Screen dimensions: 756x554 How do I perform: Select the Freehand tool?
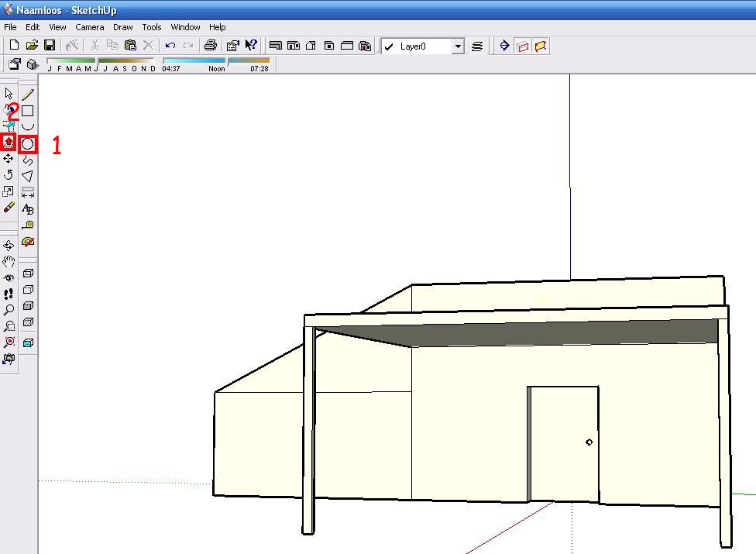[27, 160]
